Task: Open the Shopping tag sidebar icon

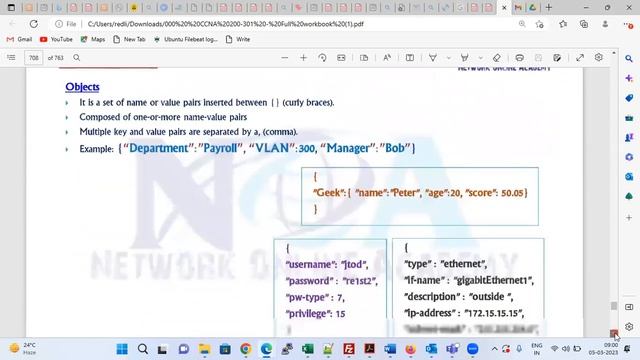Action: (629, 98)
